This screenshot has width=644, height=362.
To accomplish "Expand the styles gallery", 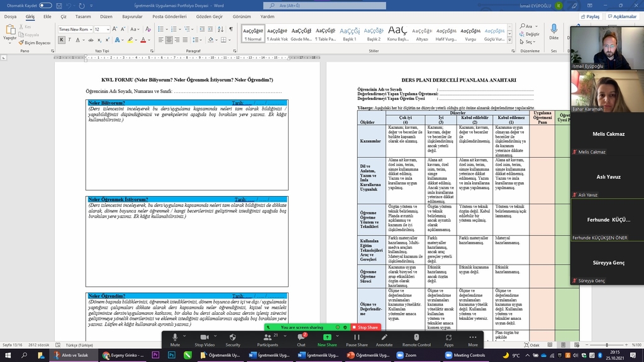I will pyautogui.click(x=509, y=40).
